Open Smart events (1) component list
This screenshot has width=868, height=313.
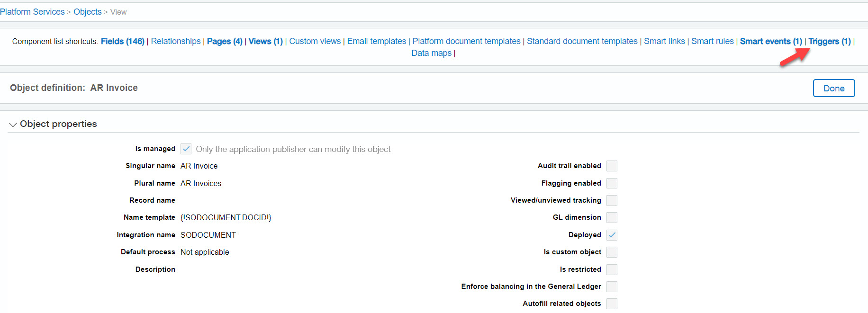click(x=770, y=41)
